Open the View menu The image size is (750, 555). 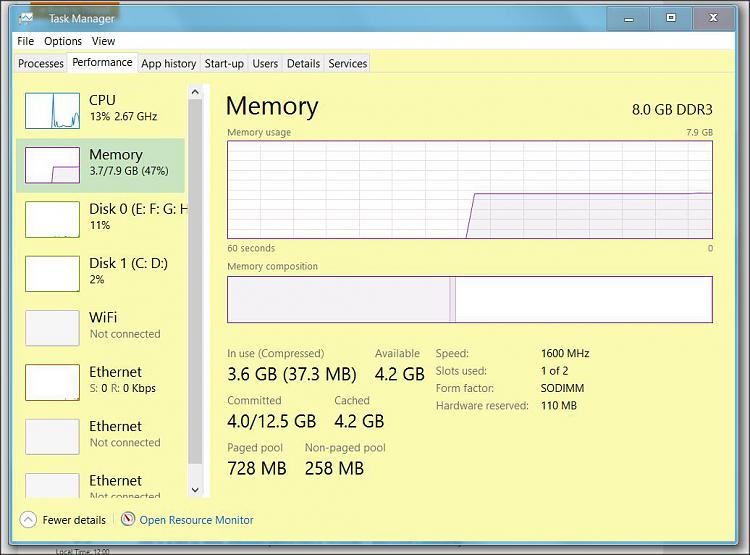[x=103, y=41]
